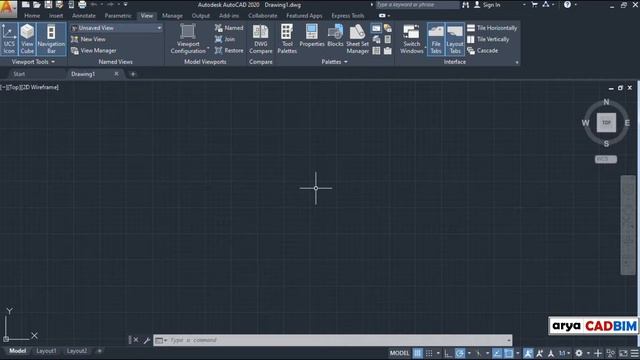Screen dimensions: 640x360
Task: Open the Collaborate ribbon tab
Action: point(262,16)
